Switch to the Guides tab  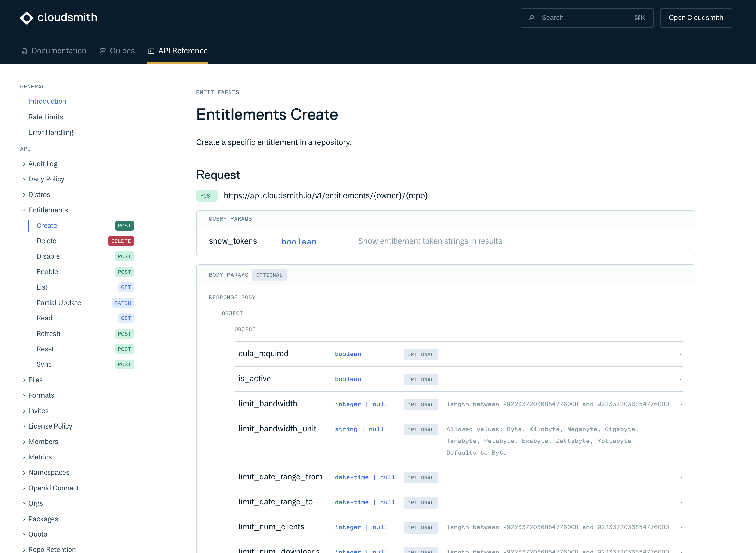(122, 51)
